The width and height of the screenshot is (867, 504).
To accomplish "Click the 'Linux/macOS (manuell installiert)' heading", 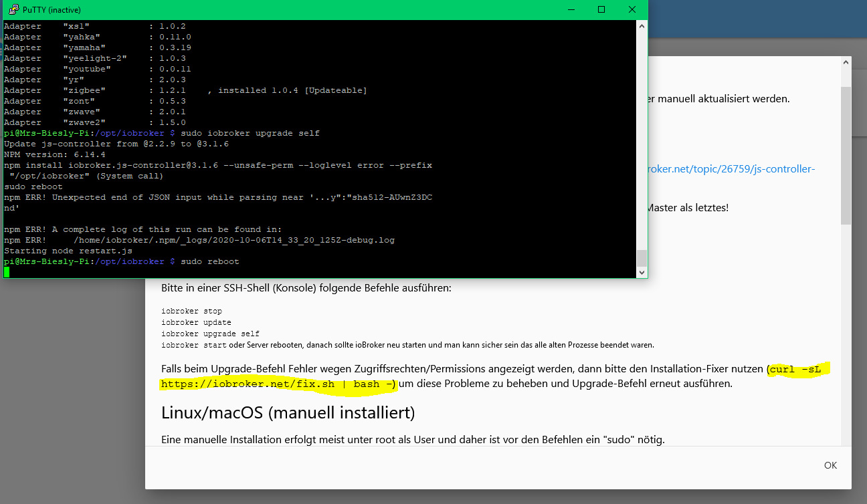I will pyautogui.click(x=288, y=413).
